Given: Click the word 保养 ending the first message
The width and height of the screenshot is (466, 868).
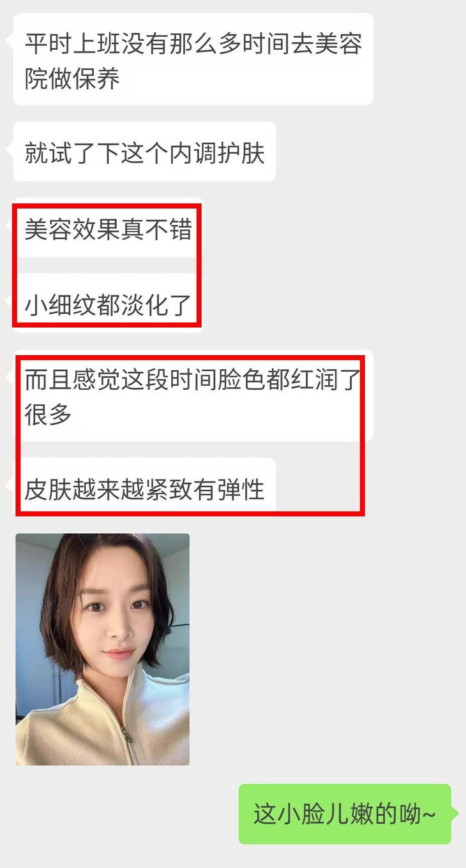Looking at the screenshot, I should pos(96,79).
